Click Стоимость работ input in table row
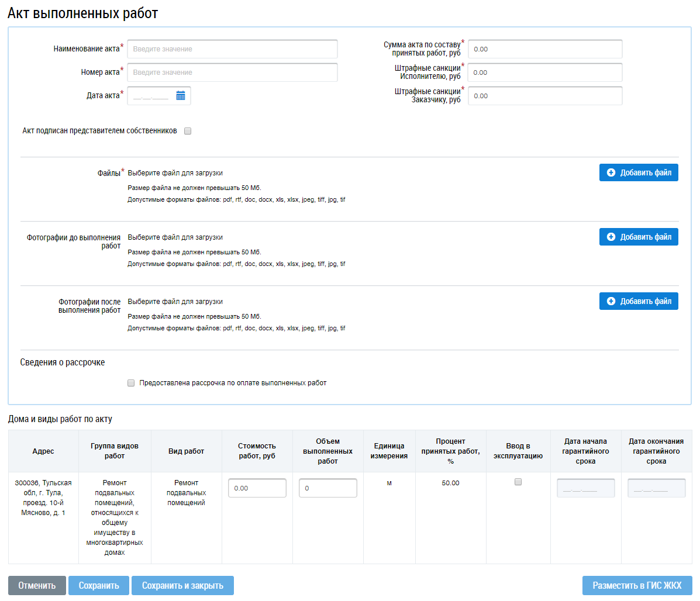The width and height of the screenshot is (700, 601). tap(257, 488)
